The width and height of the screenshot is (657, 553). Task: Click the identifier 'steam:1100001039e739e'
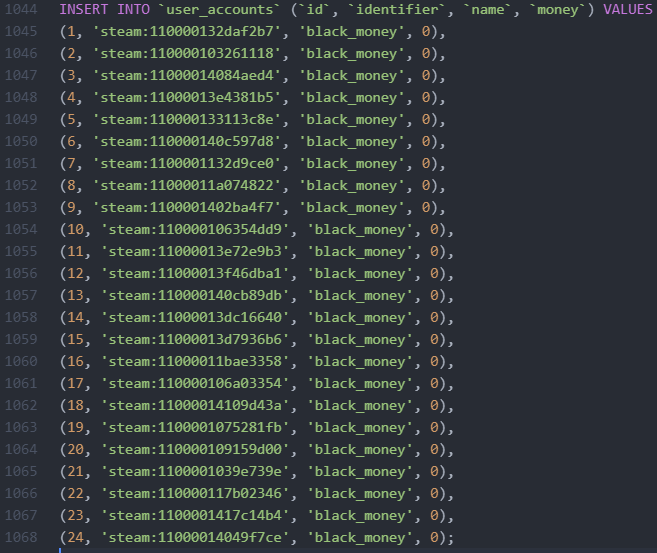coord(195,471)
